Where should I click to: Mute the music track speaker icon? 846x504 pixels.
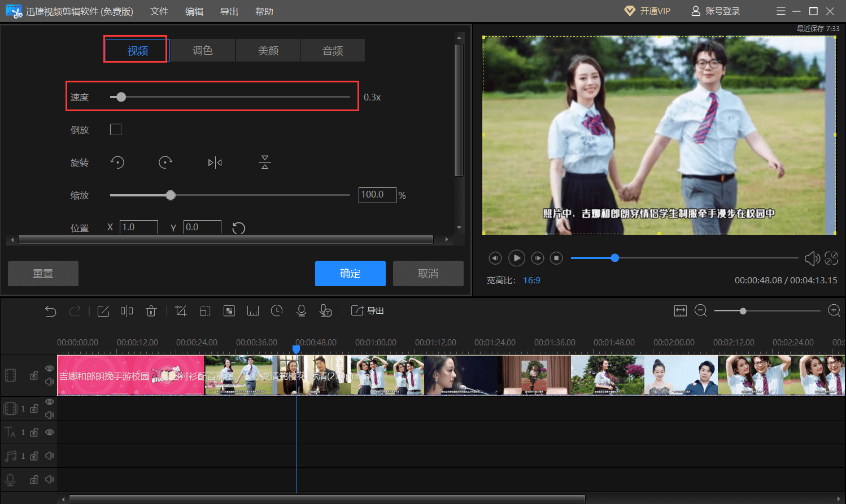tap(50, 455)
